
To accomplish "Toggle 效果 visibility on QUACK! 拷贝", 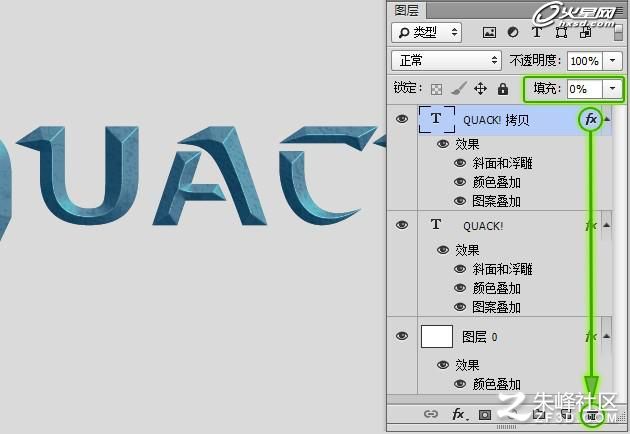I will point(443,144).
